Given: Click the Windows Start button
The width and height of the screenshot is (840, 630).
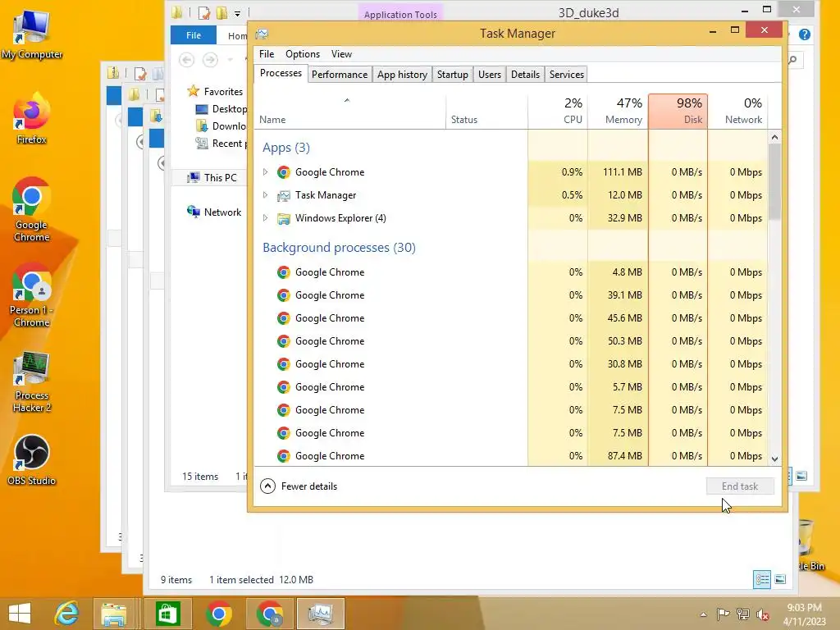Looking at the screenshot, I should (x=20, y=614).
